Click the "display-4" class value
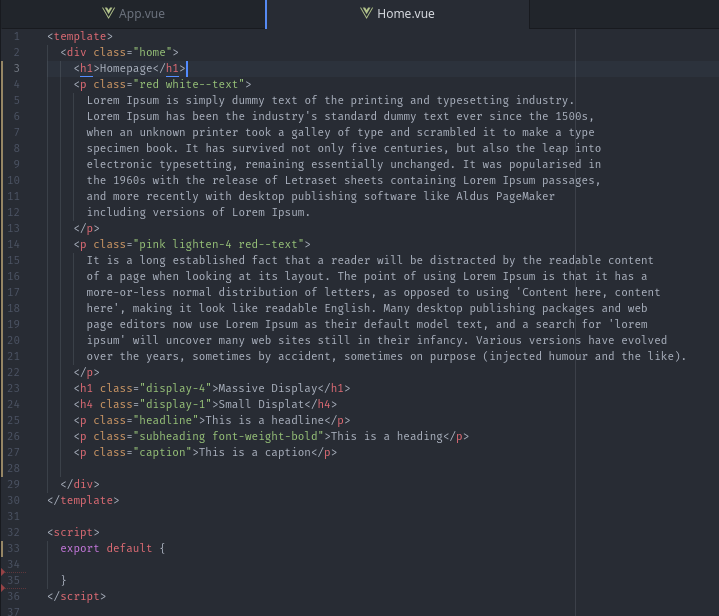Screen dimensions: 719x616 tap(175, 388)
